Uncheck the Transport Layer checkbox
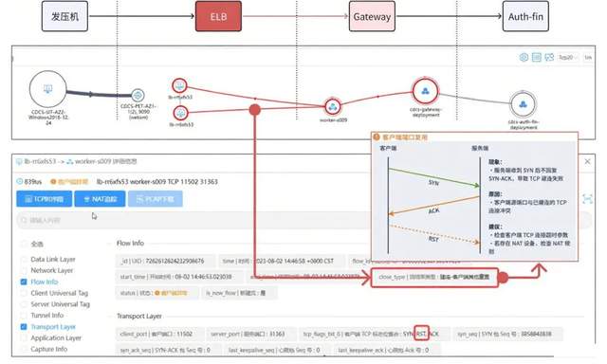 24,327
